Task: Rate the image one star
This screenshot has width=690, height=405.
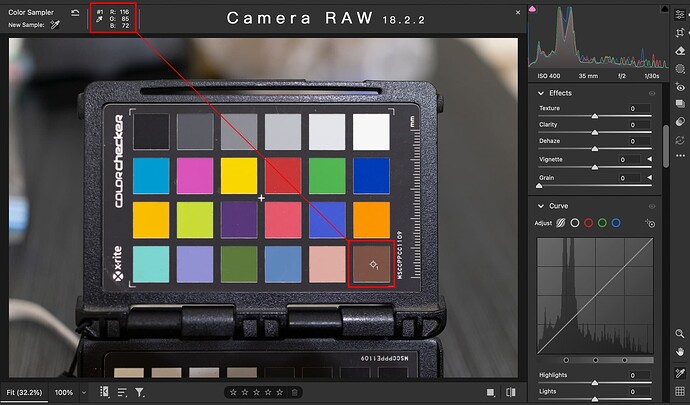Action: 234,392
